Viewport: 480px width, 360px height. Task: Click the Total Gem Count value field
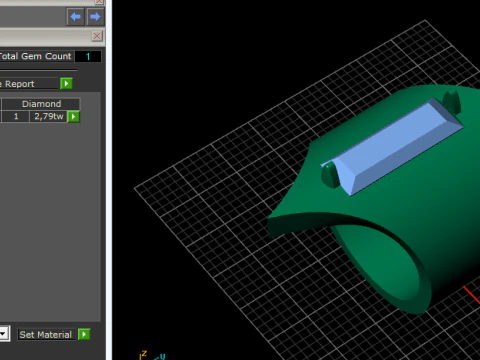coord(88,56)
